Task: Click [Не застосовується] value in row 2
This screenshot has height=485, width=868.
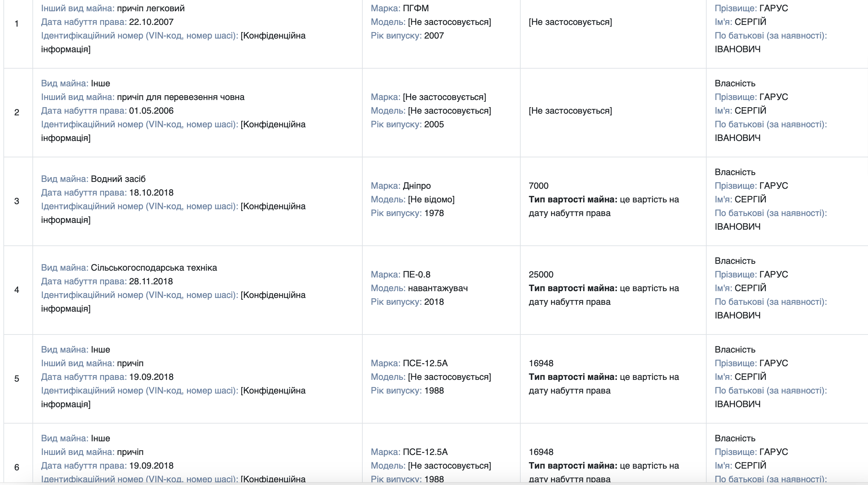Action: point(570,111)
